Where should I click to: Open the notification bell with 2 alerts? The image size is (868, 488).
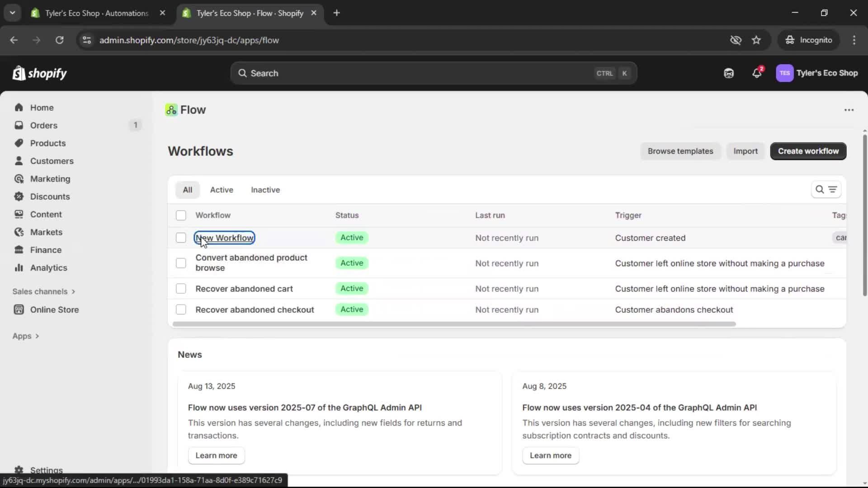click(757, 73)
